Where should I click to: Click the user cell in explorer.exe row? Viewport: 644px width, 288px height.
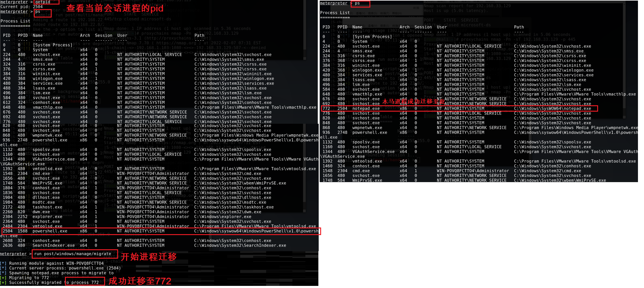click(x=153, y=217)
